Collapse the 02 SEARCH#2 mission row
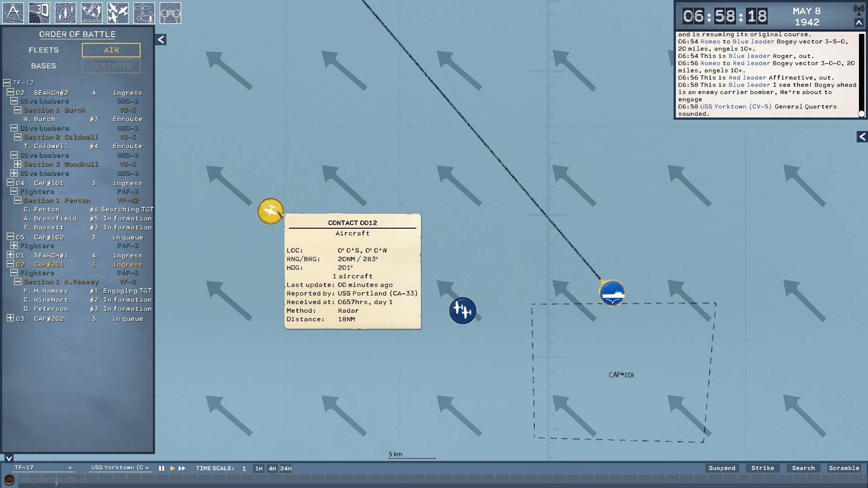Image resolution: width=868 pixels, height=488 pixels. [x=10, y=92]
